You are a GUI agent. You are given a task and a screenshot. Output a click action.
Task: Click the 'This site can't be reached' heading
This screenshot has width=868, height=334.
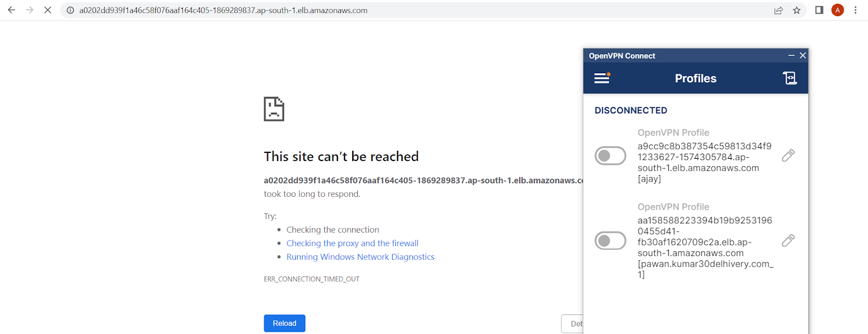click(341, 157)
